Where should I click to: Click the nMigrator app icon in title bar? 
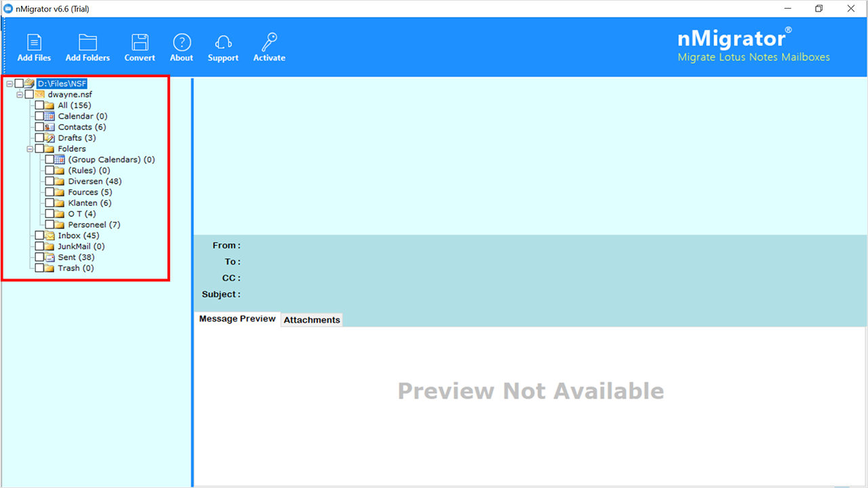tap(9, 9)
